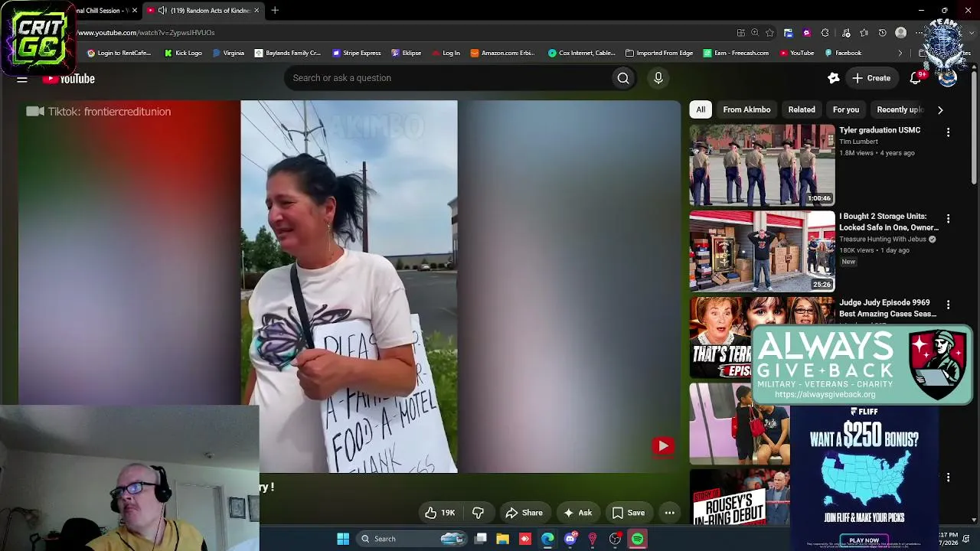Click the Ask button

577,513
